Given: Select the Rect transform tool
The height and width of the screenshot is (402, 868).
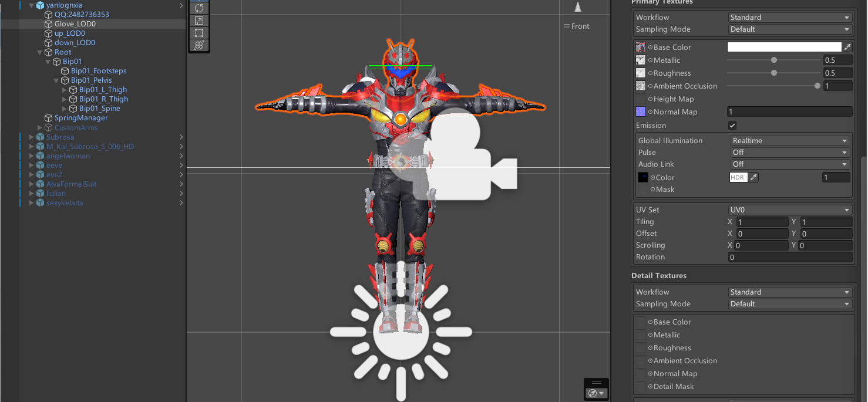Looking at the screenshot, I should [199, 33].
